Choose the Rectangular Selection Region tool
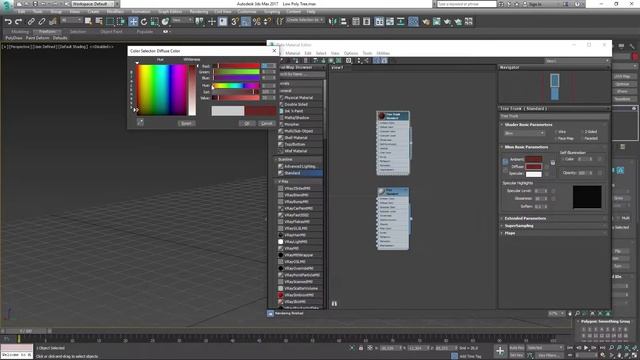Viewport: 640px width, 360px height. (x=110, y=22)
